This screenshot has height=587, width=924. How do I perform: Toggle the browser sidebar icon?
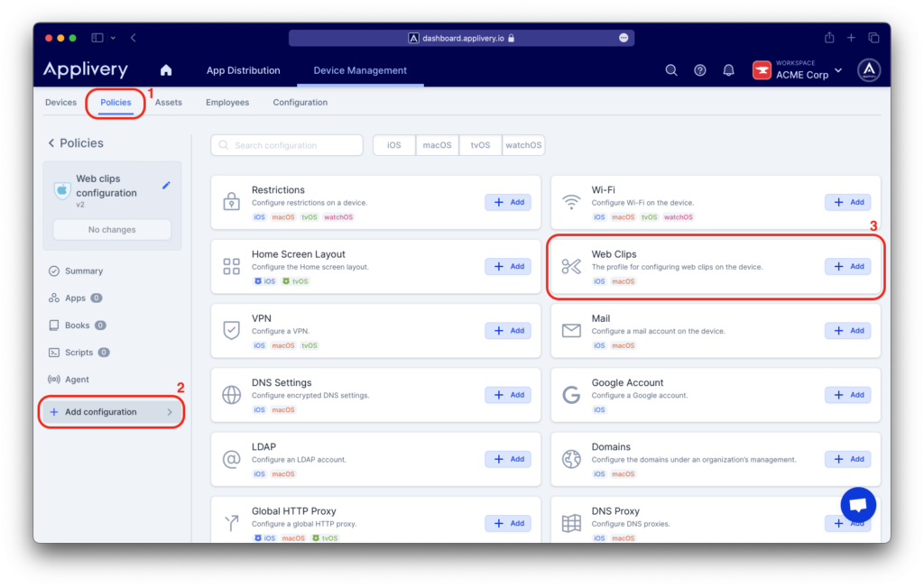coord(97,38)
